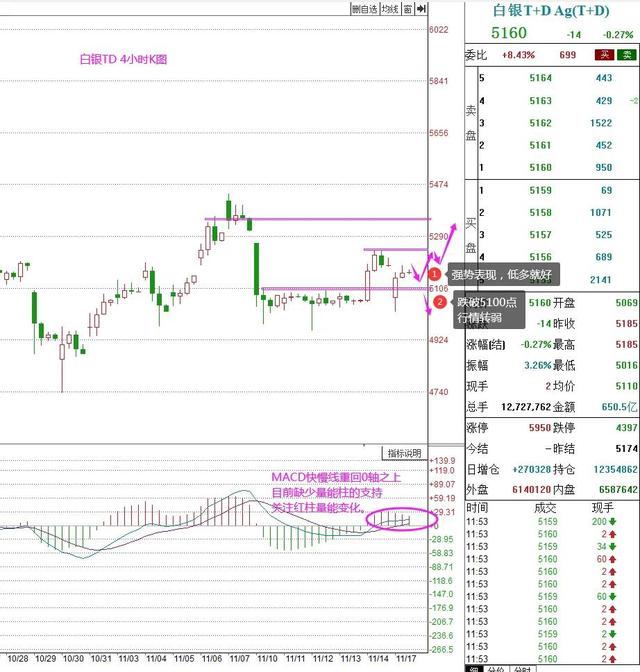Click the 时间 column header
The image size is (640, 672).
[477, 508]
